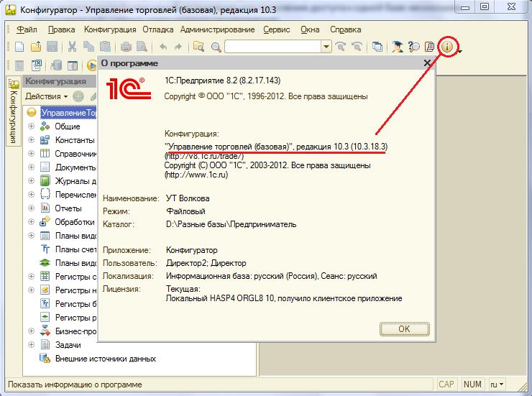
Task: Select the Перечисления tree item
Action: click(x=75, y=195)
